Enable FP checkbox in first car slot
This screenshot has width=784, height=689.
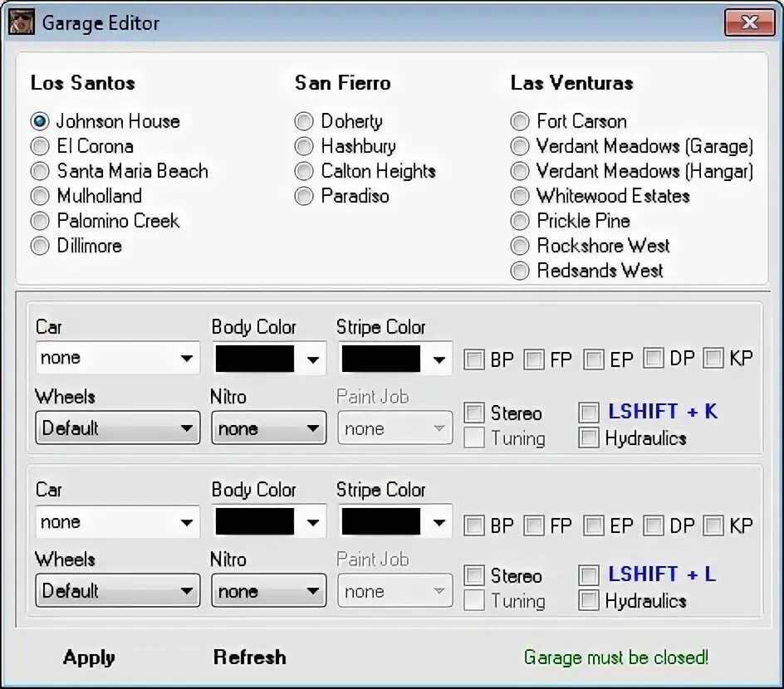click(533, 359)
